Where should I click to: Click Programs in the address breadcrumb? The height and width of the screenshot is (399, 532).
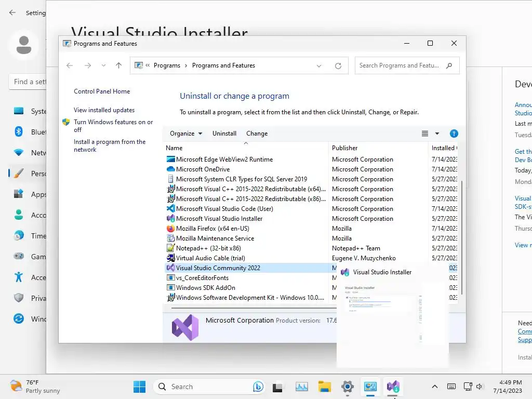point(167,65)
